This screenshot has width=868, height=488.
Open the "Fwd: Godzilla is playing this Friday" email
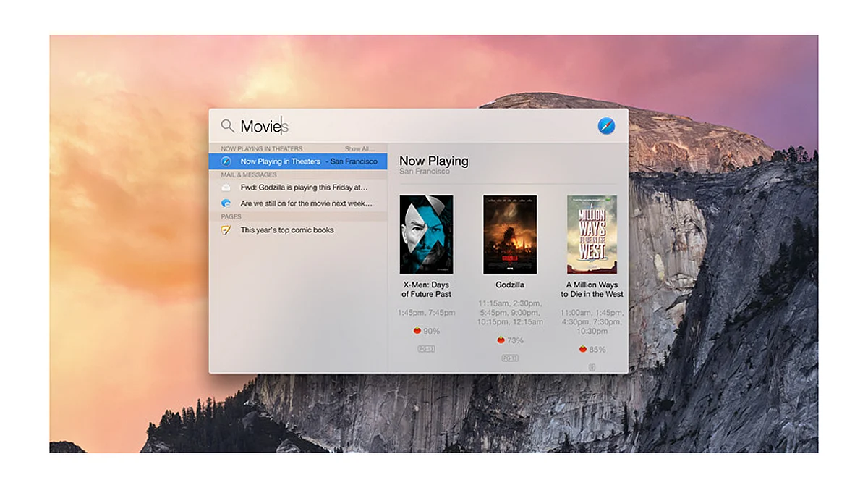(x=298, y=188)
